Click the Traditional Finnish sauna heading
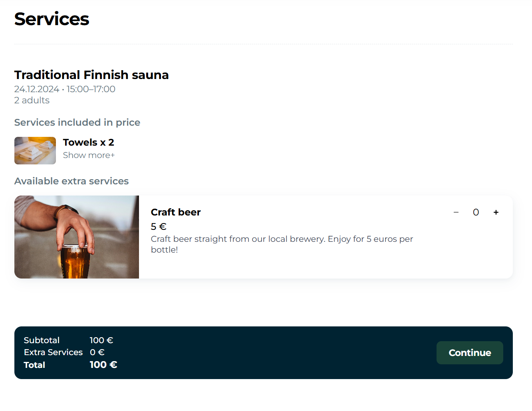Viewport: 532px width, 411px height. (x=91, y=75)
